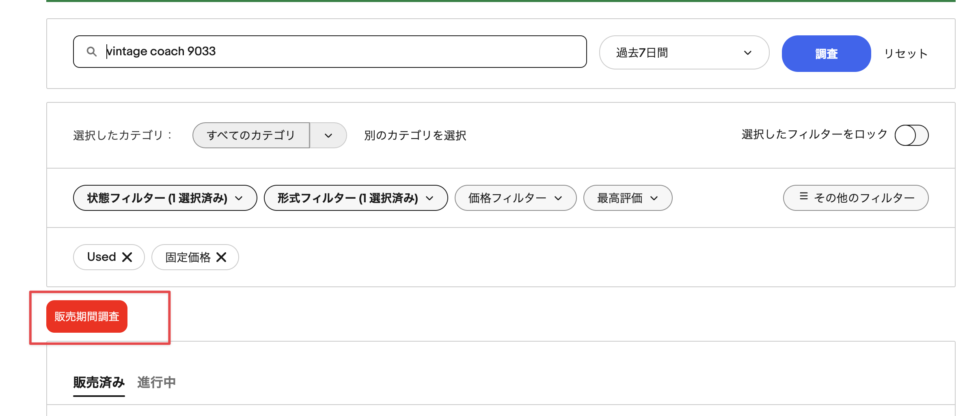The width and height of the screenshot is (980, 416).
Task: Switch to 進行中 tab
Action: click(156, 382)
